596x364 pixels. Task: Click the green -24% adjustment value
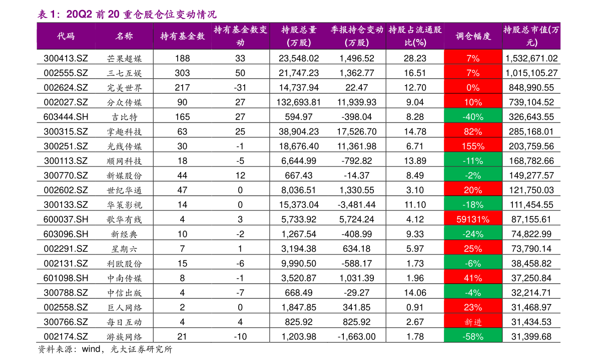[x=472, y=233]
